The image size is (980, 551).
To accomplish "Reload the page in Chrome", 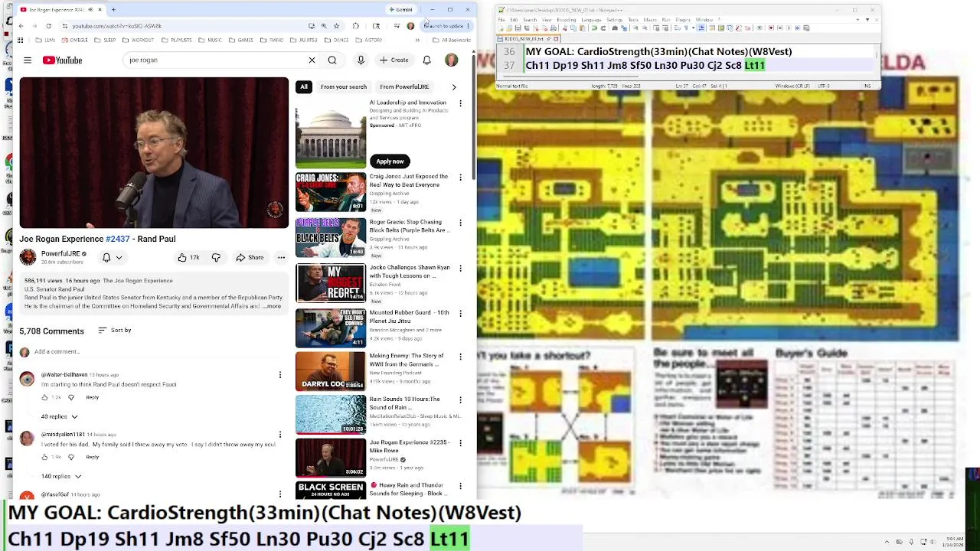I will tap(48, 26).
